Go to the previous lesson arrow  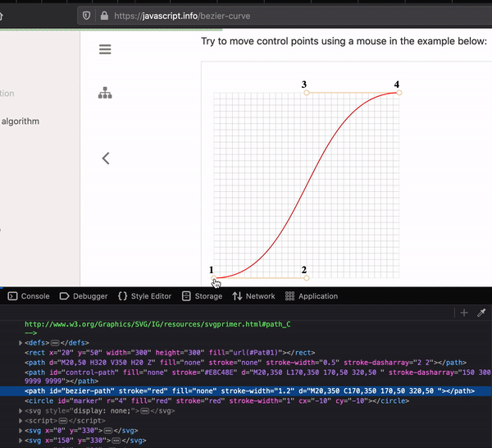click(x=106, y=158)
